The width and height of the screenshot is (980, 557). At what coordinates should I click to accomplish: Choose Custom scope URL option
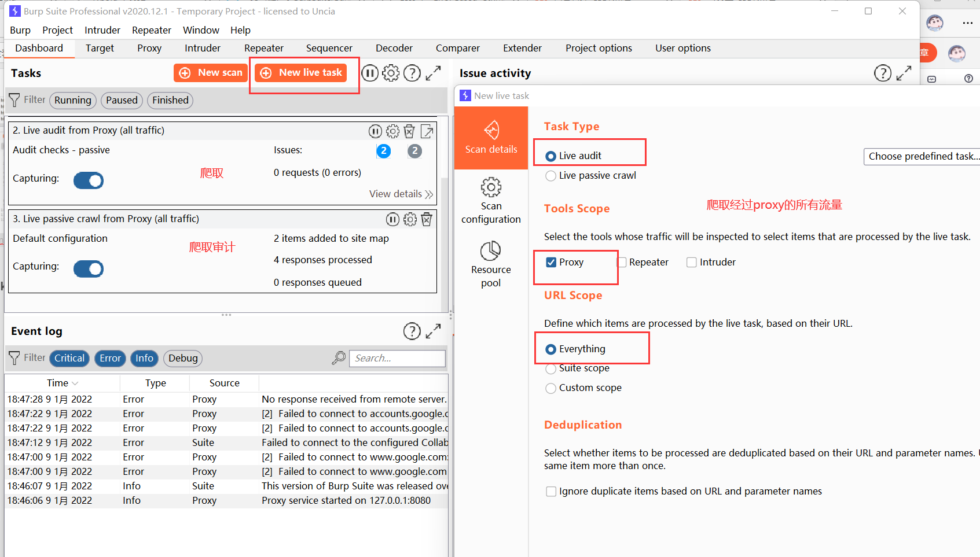pyautogui.click(x=551, y=388)
